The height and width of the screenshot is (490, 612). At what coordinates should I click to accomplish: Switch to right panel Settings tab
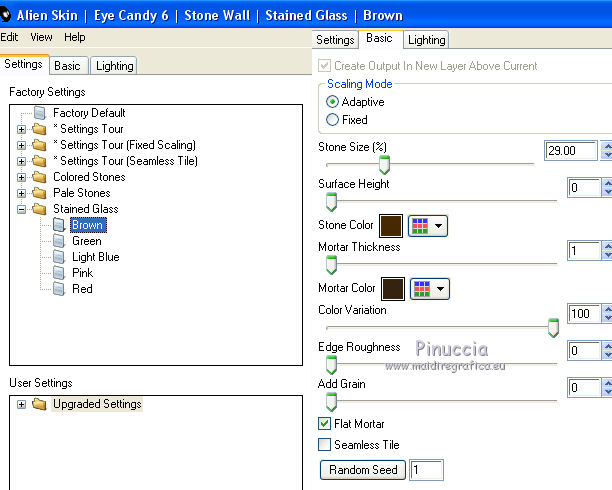click(335, 40)
